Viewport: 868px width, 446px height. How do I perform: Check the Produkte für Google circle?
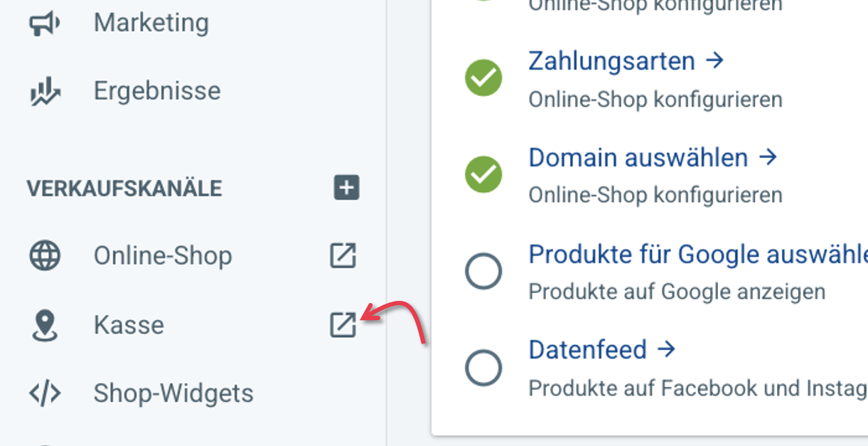click(x=483, y=272)
